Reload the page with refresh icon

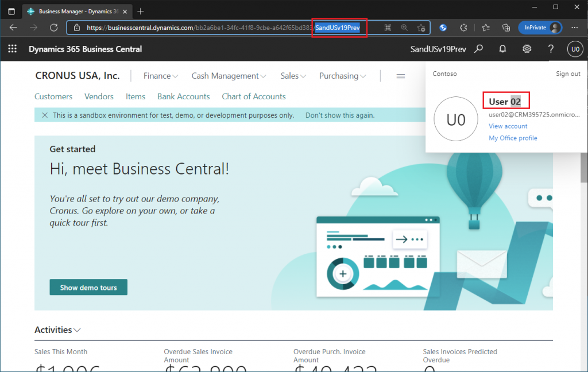pyautogui.click(x=53, y=28)
